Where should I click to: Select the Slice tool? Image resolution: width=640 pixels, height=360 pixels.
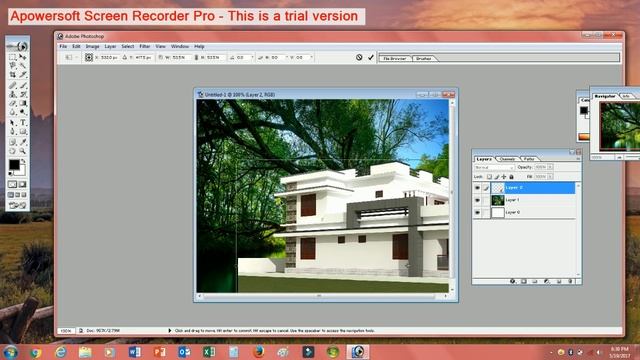(x=23, y=74)
